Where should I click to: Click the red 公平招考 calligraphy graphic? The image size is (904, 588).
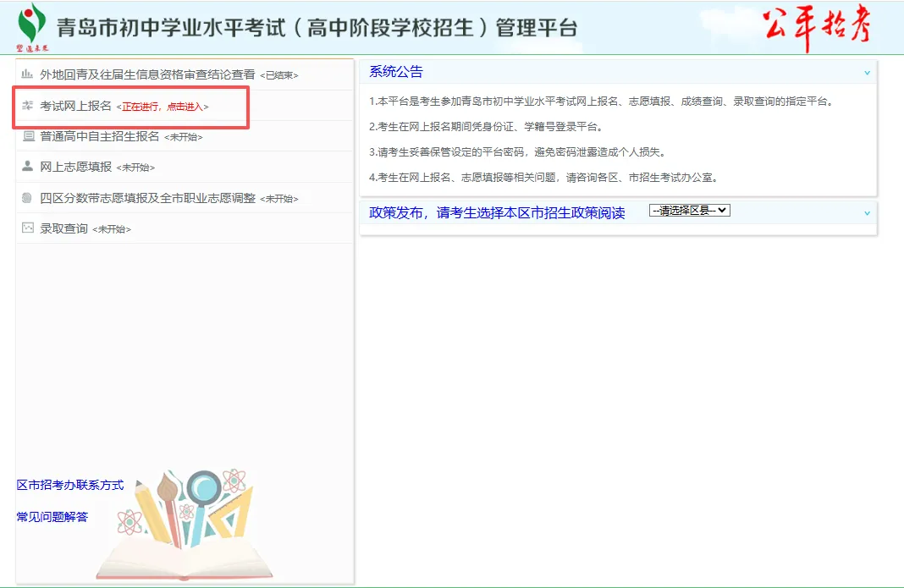pyautogui.click(x=817, y=25)
